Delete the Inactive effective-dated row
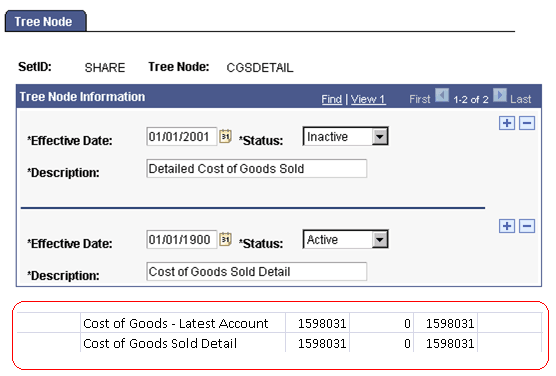Screen dimensions: 556x376 point(527,123)
